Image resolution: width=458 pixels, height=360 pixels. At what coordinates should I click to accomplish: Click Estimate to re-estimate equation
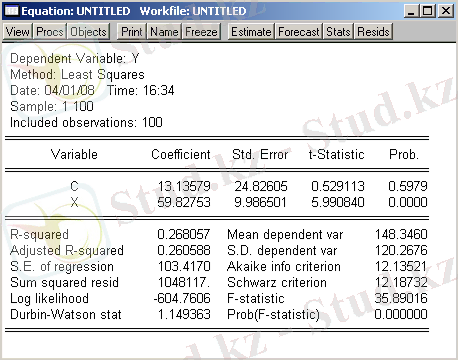click(251, 32)
